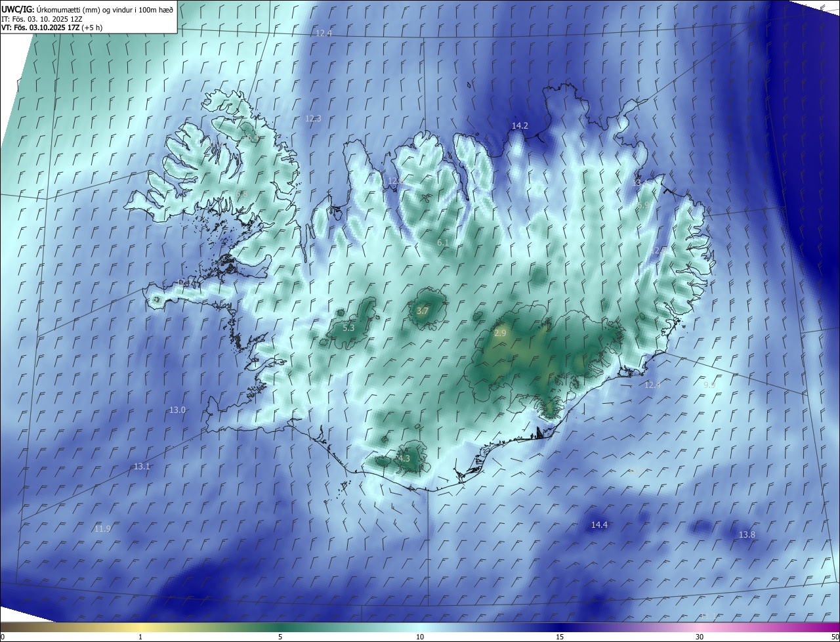This screenshot has width=840, height=642.
Task: Click the valid time line 'VT: Fös. 03.10.2025 17Z (+5 h)'
Action: click(52, 28)
